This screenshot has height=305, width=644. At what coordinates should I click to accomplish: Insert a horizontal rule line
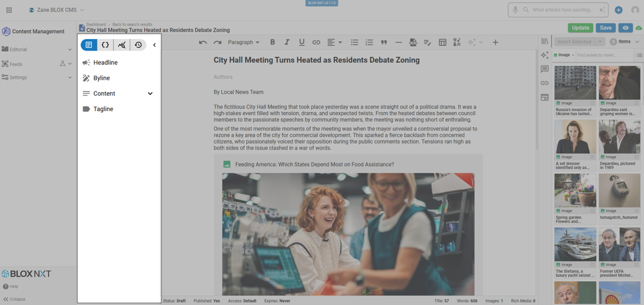(x=398, y=42)
